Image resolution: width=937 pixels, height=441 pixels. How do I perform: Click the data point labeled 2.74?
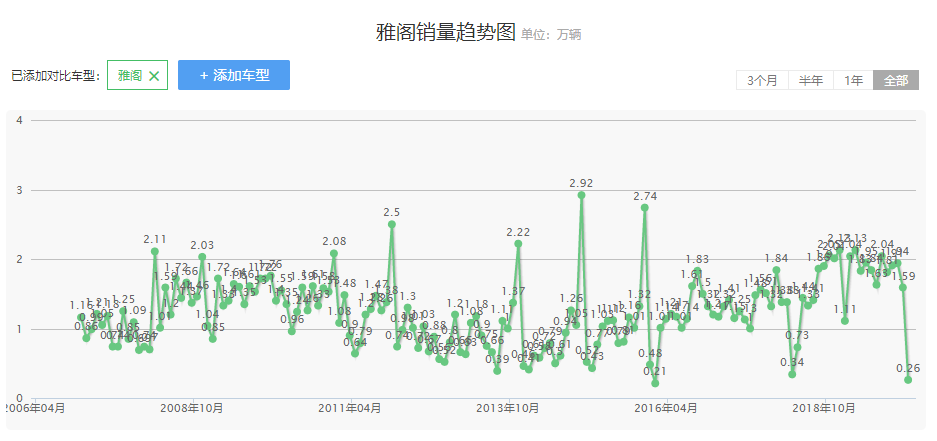[x=645, y=208]
